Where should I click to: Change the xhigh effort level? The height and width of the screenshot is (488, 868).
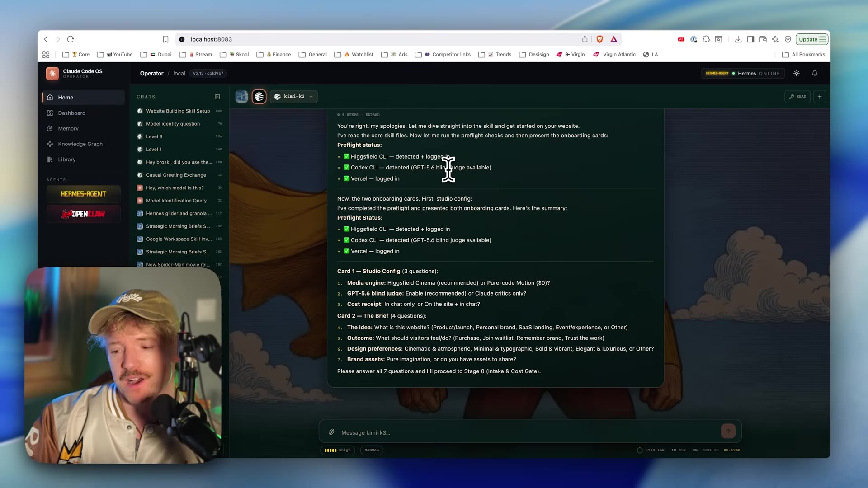(338, 450)
